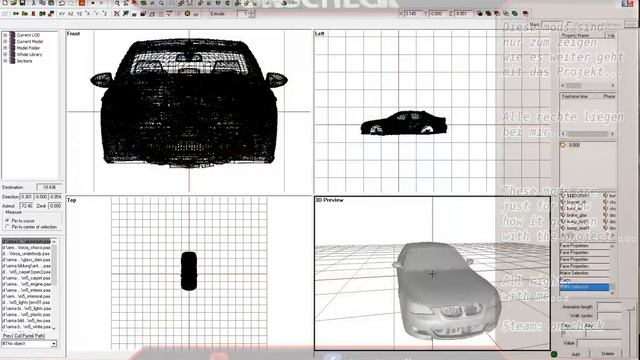The height and width of the screenshot is (360, 640).
Task: Click the Extrude value spinner
Action: pos(252,13)
